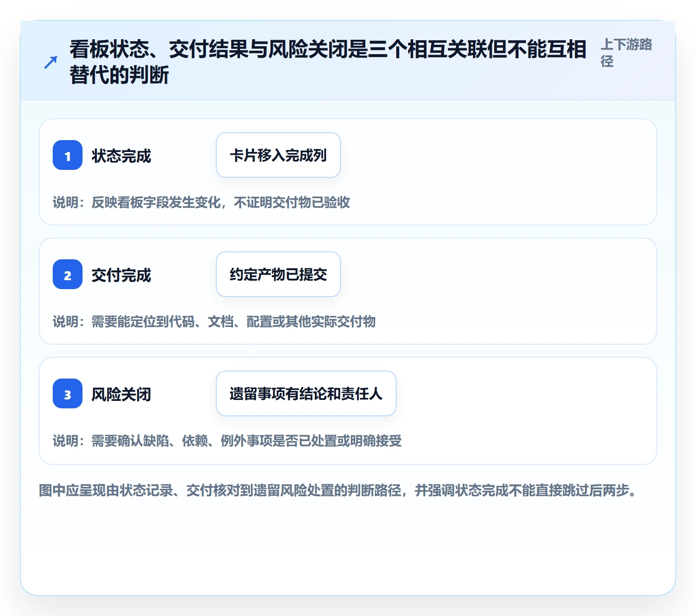
Task: Click the card heading starting with 看板状态
Action: point(328,62)
